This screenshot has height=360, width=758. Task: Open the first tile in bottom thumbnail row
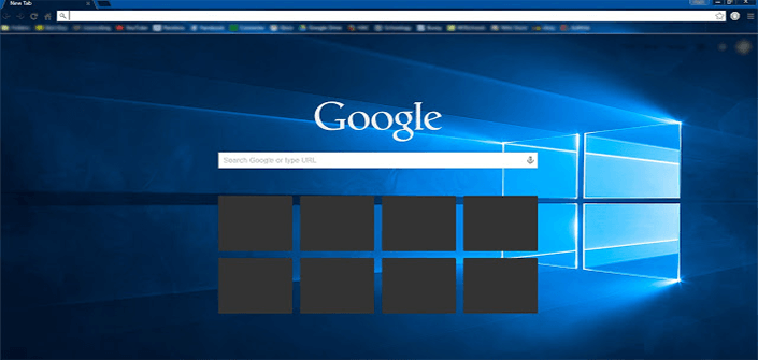(255, 286)
